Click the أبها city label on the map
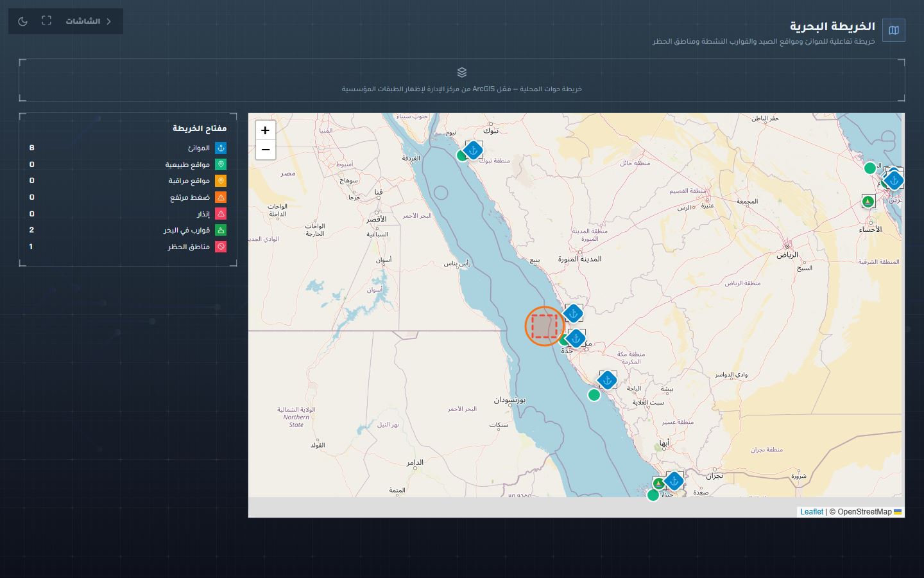924x578 pixels. tap(664, 443)
